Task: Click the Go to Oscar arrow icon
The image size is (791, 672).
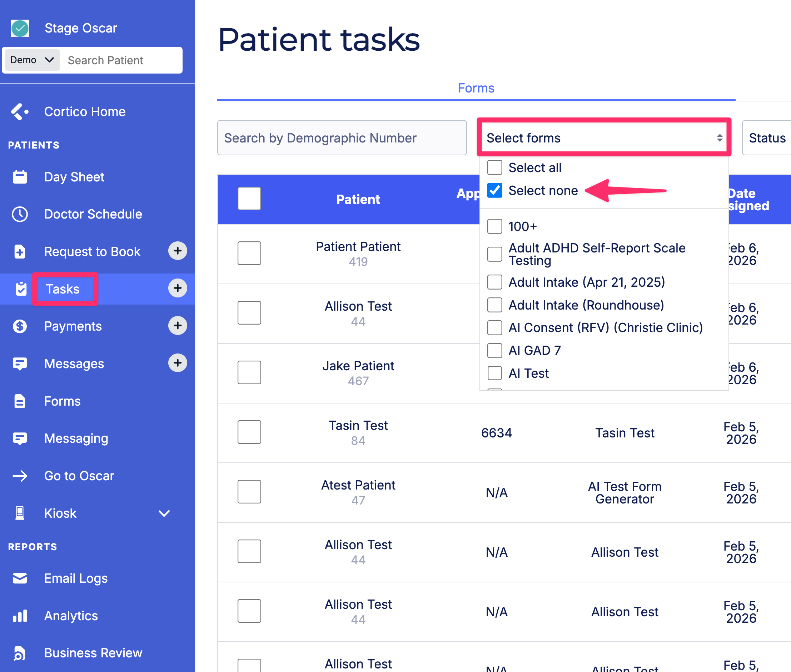Action: click(x=19, y=476)
